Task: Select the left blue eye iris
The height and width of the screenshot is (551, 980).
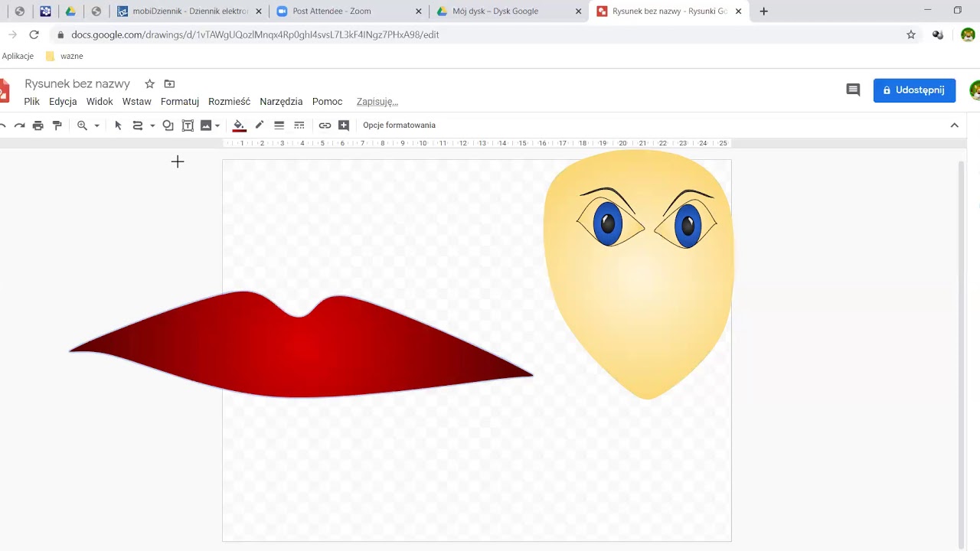Action: point(607,223)
